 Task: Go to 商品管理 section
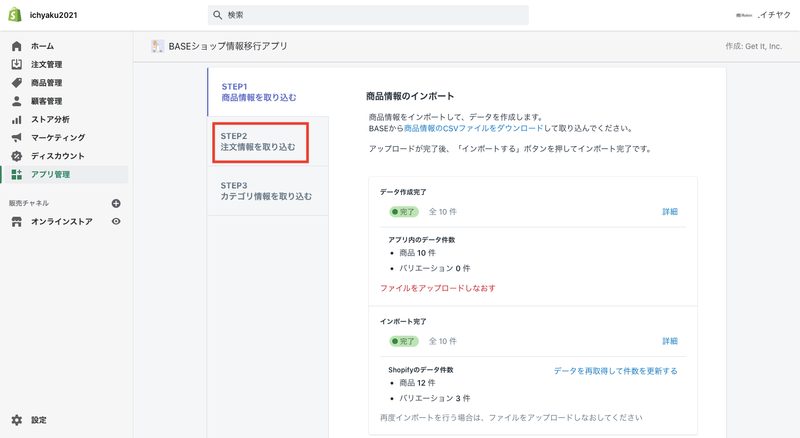[x=46, y=83]
